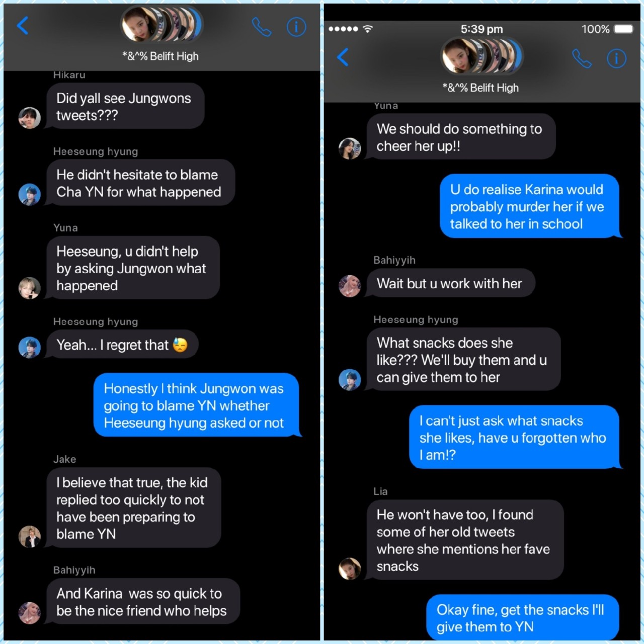Tap the Wi-Fi status icon
Screen dimensions: 644x644
[x=368, y=29]
